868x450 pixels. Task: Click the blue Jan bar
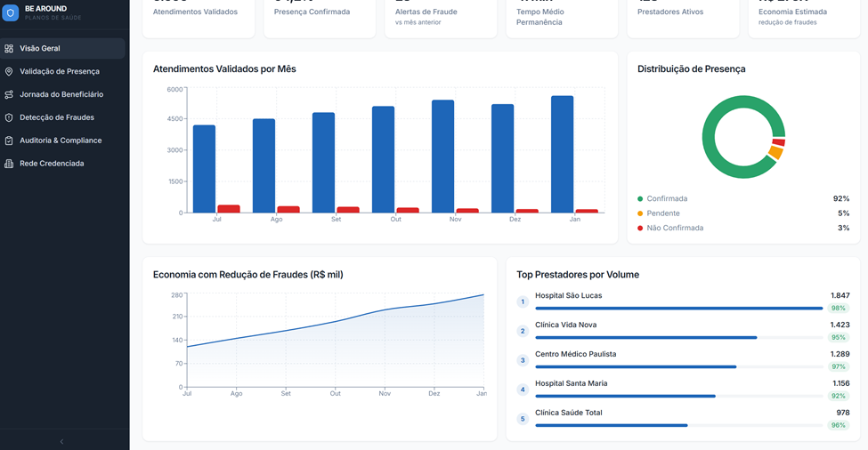pos(563,154)
